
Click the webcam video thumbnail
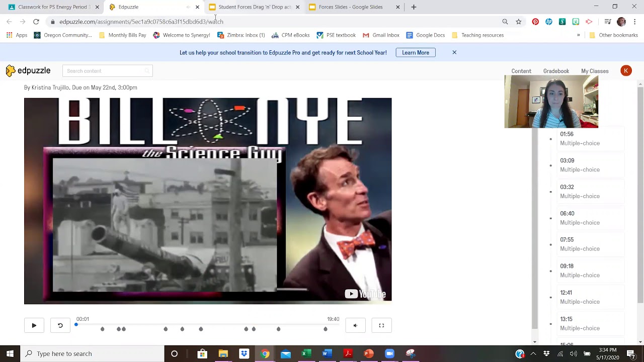[x=551, y=102]
